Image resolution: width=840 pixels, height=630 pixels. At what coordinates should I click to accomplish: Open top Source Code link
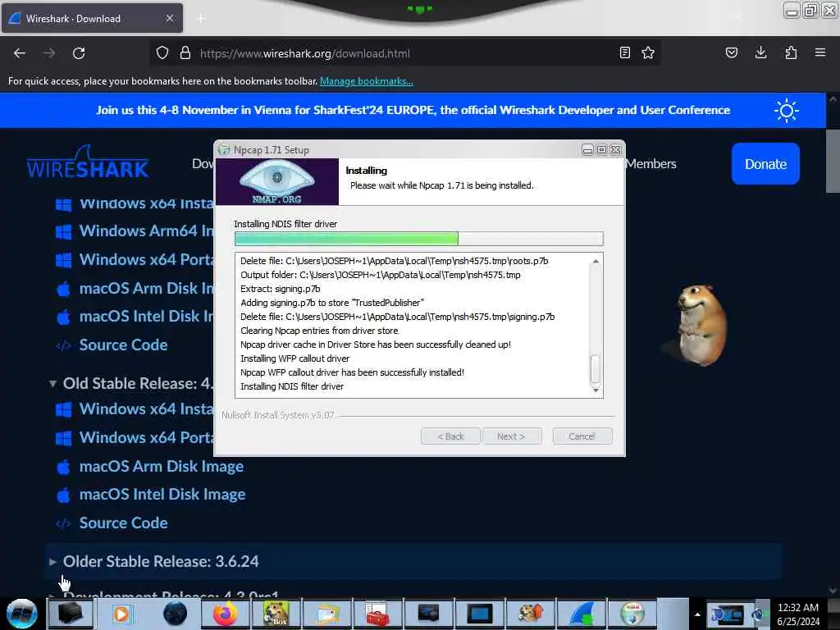tap(123, 345)
